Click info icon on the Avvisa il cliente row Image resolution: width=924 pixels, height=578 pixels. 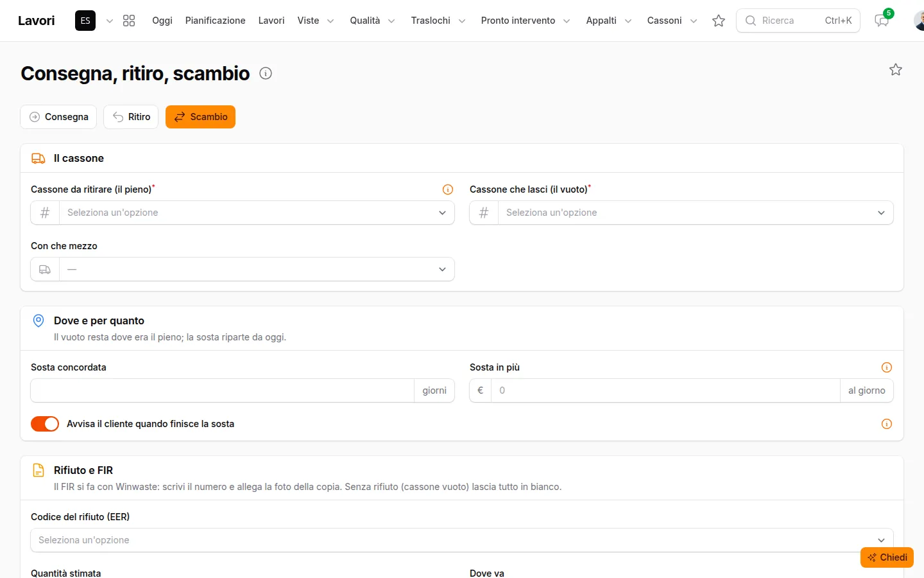coord(887,424)
